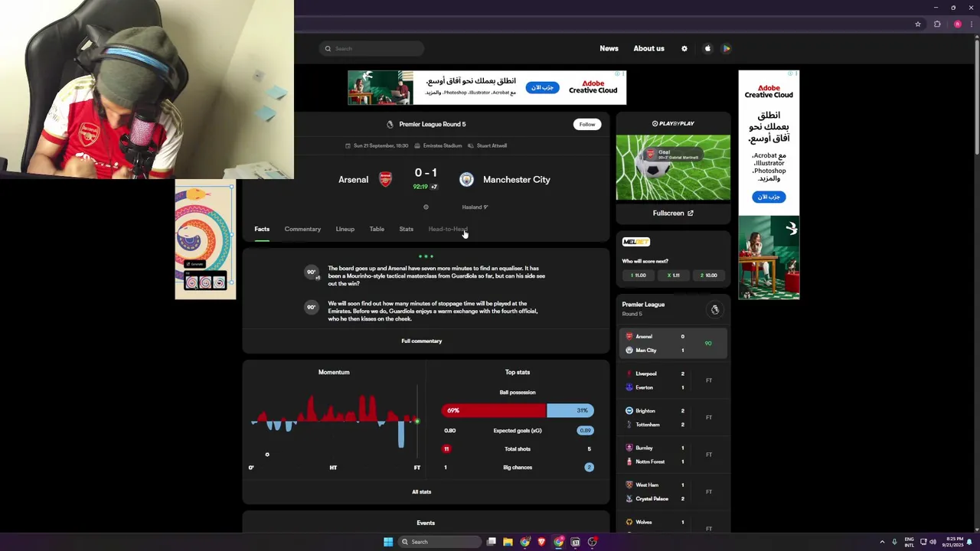Open the About us link

tap(648, 48)
